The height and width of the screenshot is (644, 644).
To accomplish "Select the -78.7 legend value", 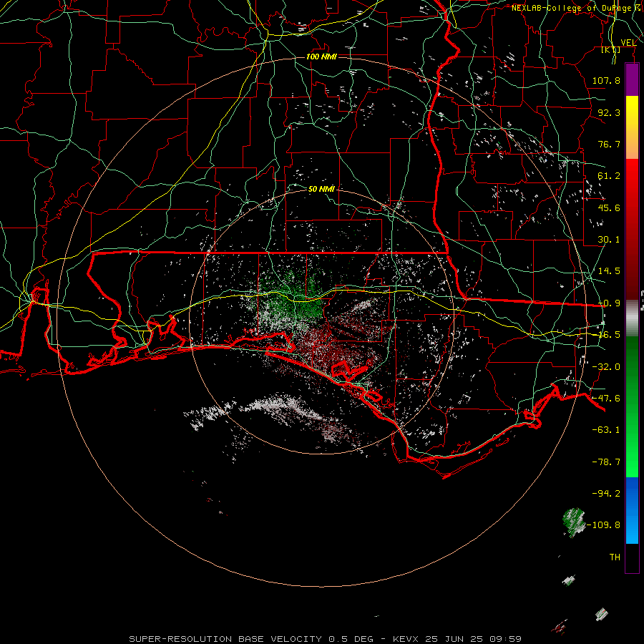I will point(606,462).
